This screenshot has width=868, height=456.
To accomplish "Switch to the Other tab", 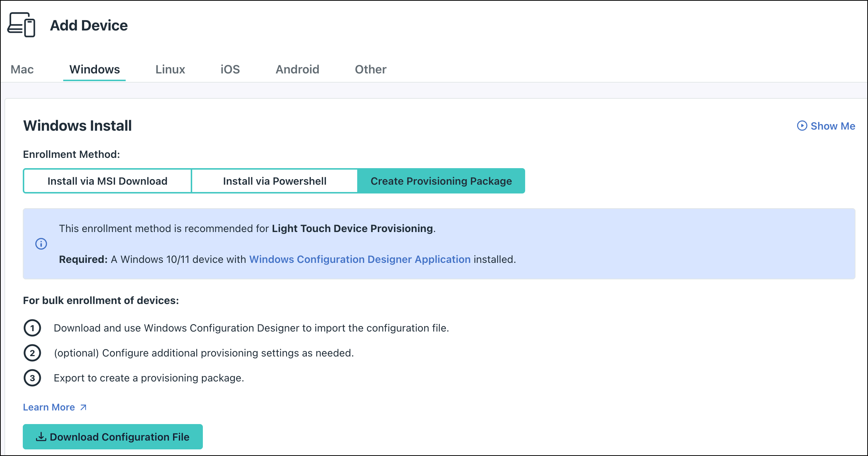I will [370, 69].
